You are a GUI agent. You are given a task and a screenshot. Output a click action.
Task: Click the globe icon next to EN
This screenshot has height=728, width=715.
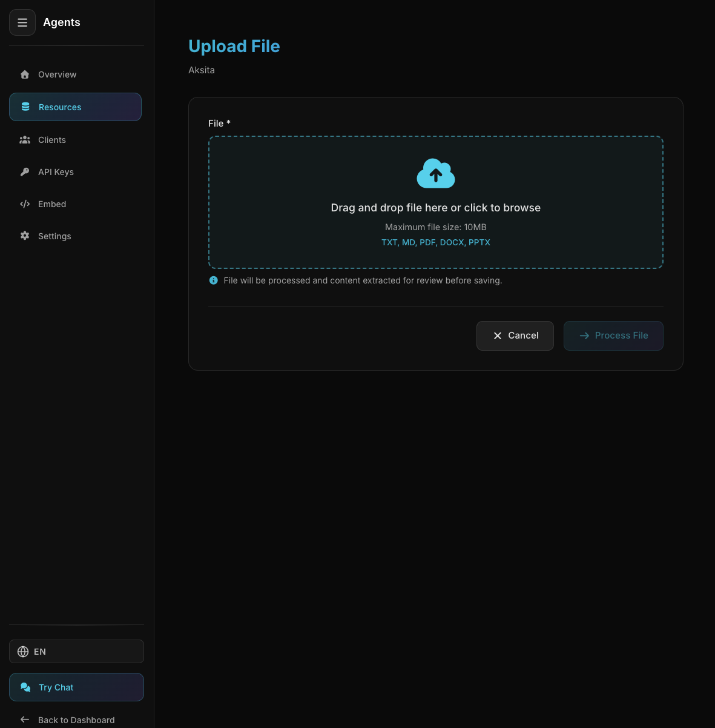click(x=23, y=651)
